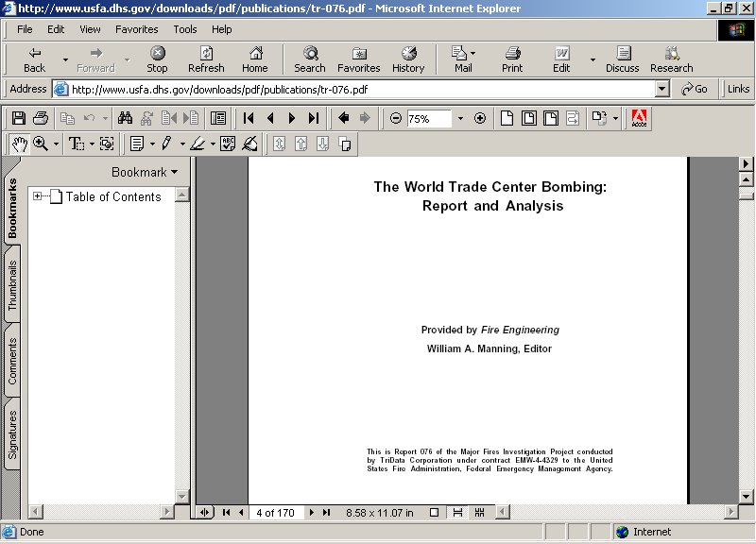Image resolution: width=756 pixels, height=544 pixels.
Task: Switch to the Signatures tab
Action: (12, 434)
